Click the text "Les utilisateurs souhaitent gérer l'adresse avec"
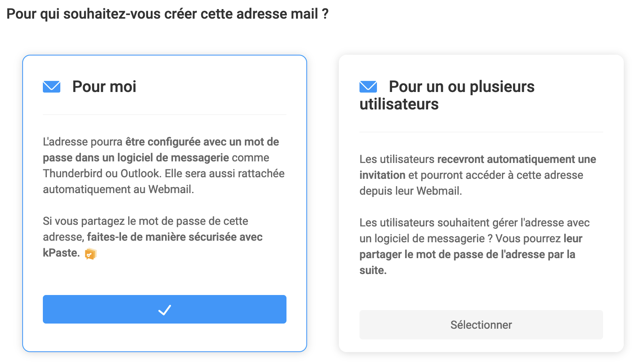The height and width of the screenshot is (364, 642). click(474, 223)
